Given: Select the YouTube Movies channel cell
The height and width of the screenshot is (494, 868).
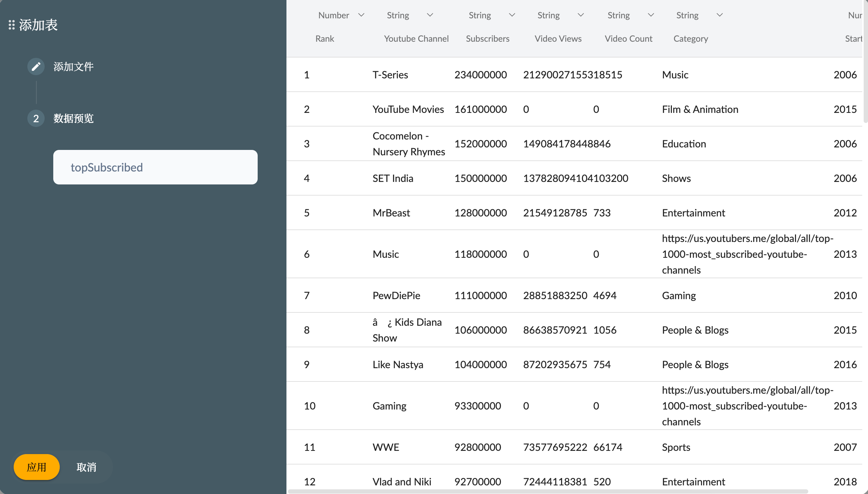Looking at the screenshot, I should click(x=408, y=109).
